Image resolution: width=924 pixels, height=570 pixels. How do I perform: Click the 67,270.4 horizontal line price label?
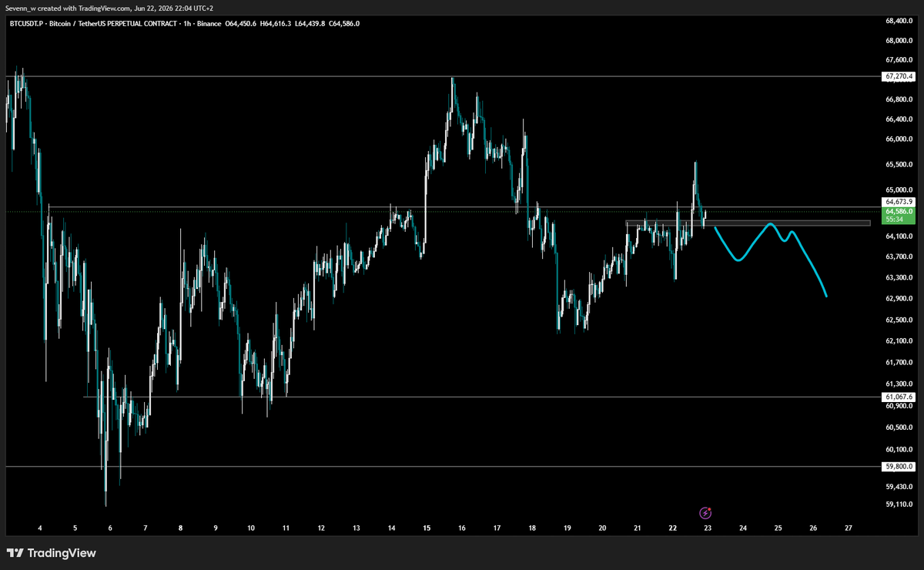[899, 76]
